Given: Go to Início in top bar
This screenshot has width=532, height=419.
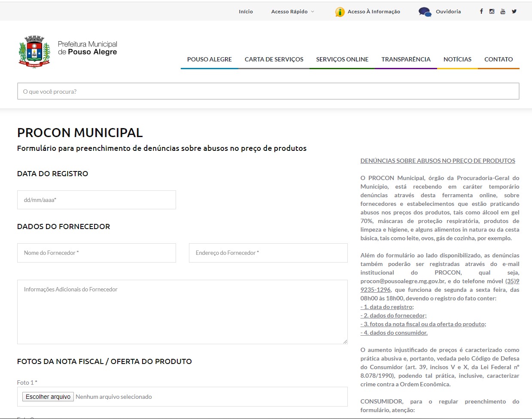Looking at the screenshot, I should 246,12.
